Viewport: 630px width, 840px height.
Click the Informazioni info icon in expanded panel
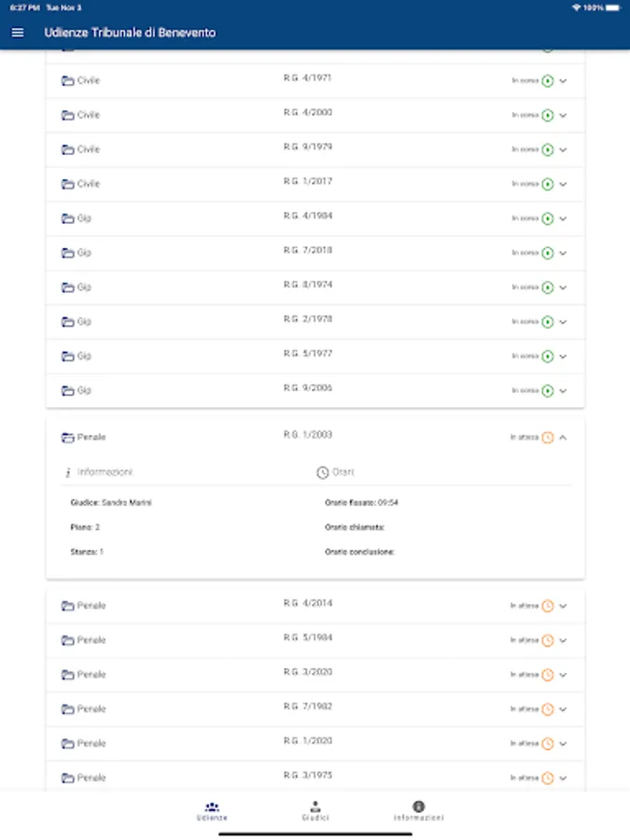(x=68, y=472)
